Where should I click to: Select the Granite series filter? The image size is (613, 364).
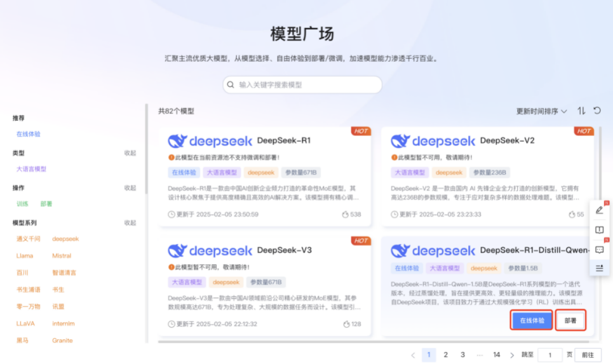point(62,340)
